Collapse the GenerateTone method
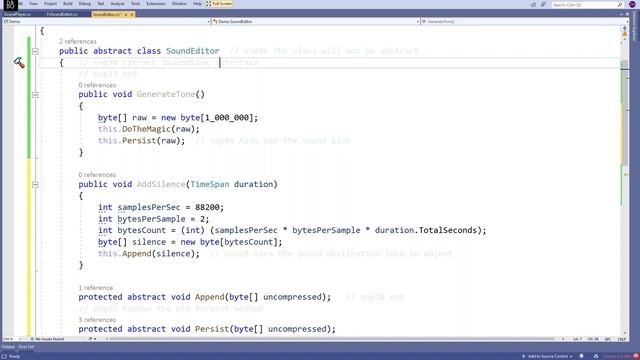 pos(36,95)
